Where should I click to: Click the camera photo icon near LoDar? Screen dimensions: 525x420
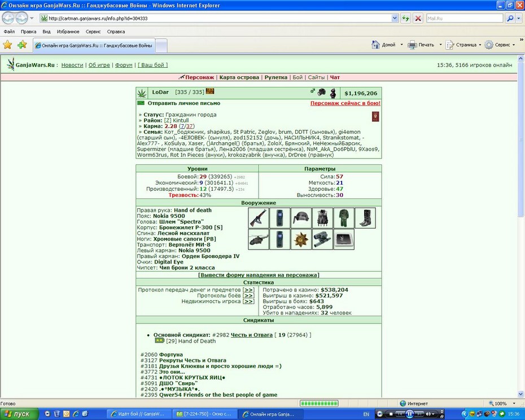coord(322,92)
